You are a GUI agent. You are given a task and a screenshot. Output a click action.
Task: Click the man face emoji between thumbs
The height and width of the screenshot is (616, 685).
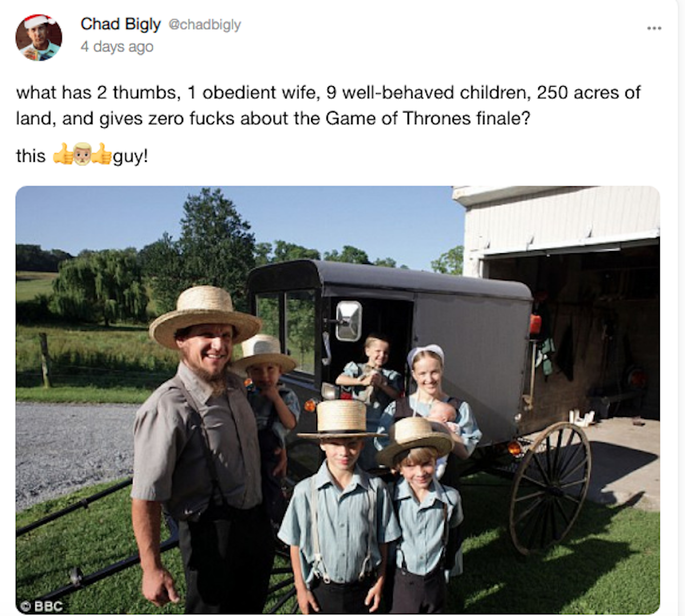pyautogui.click(x=83, y=154)
